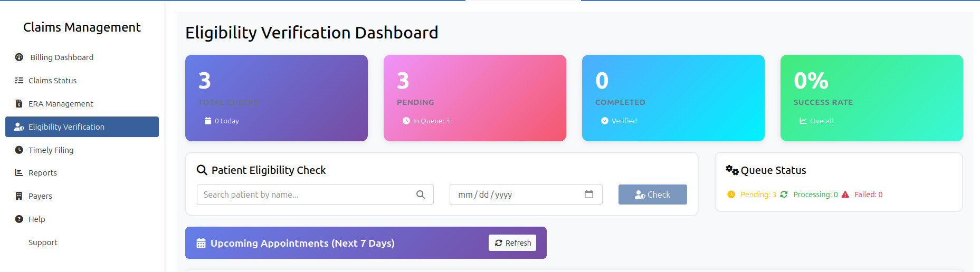Viewport: 980px width, 272px height.
Task: Click the Help question mark icon
Action: point(19,219)
